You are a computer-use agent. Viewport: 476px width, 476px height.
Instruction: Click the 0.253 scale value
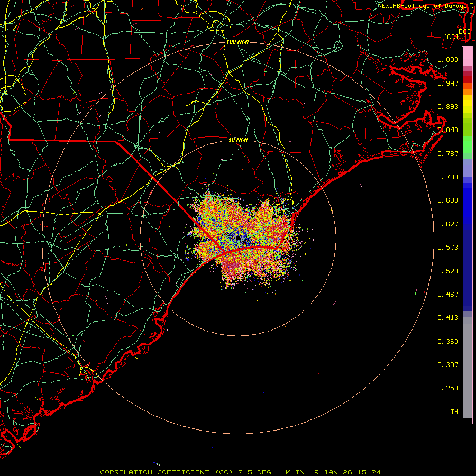point(448,388)
